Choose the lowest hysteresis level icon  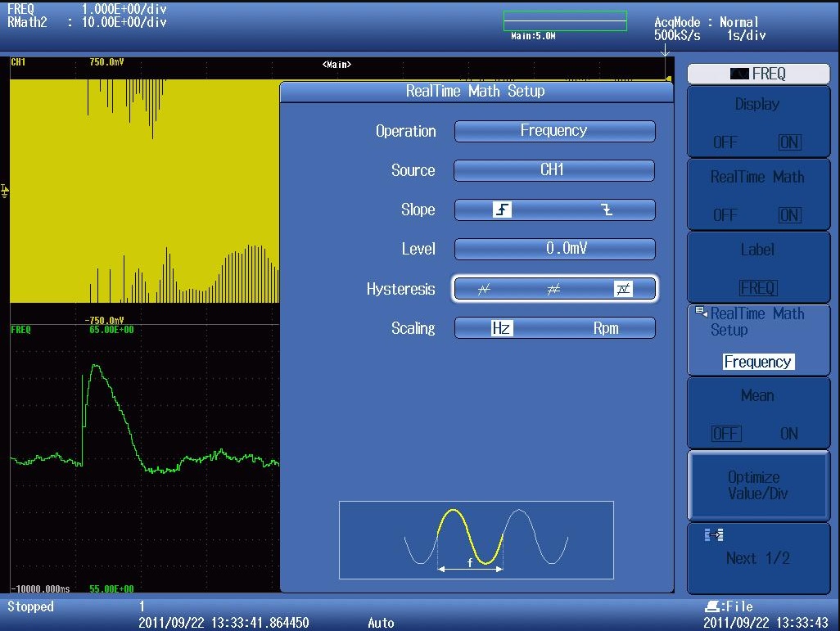pyautogui.click(x=484, y=289)
